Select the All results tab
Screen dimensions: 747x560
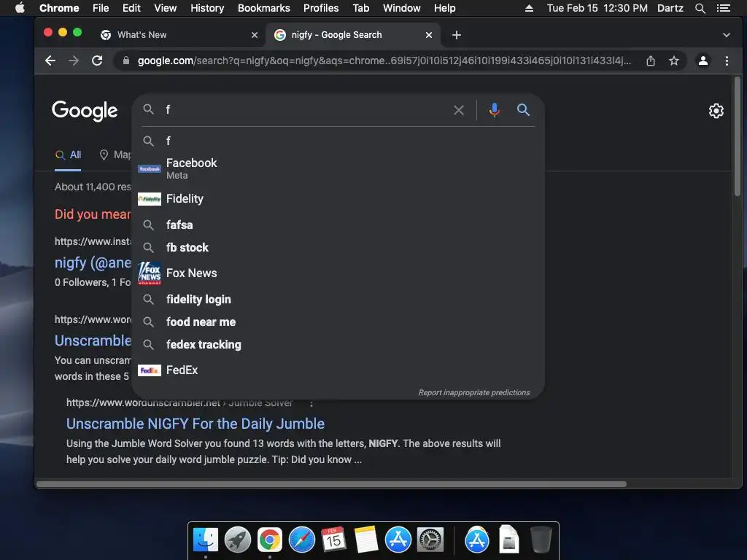[68, 155]
